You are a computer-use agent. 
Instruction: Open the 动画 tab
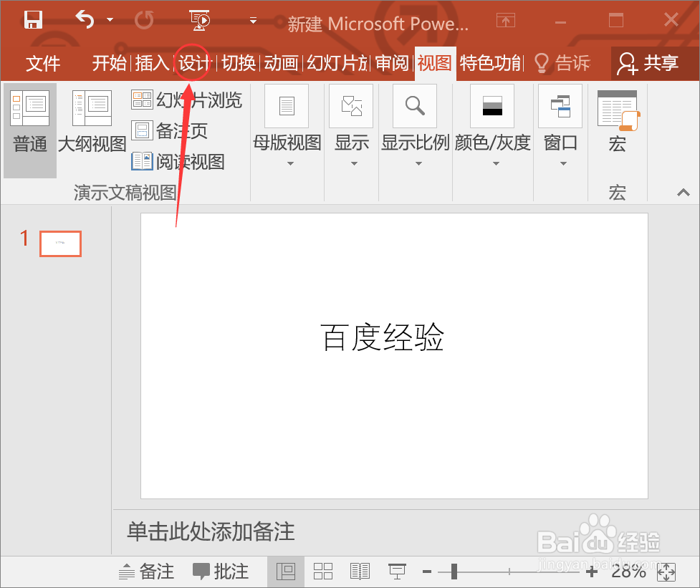click(282, 63)
